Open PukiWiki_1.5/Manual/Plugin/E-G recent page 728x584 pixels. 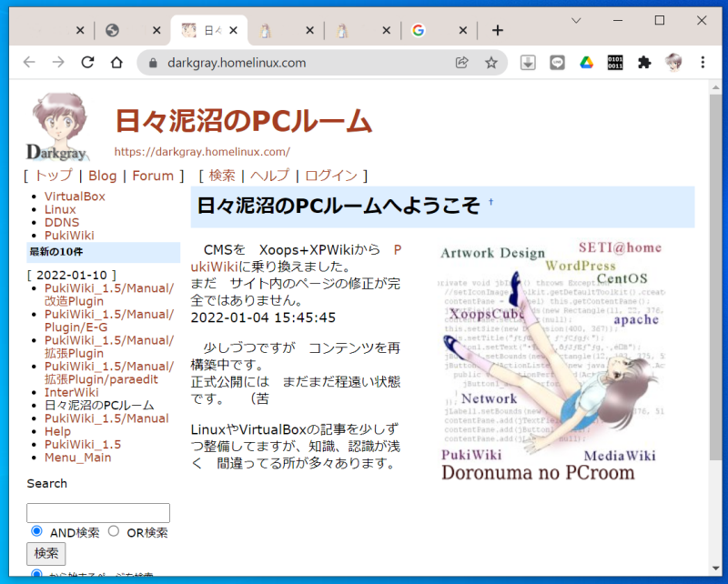pos(109,321)
